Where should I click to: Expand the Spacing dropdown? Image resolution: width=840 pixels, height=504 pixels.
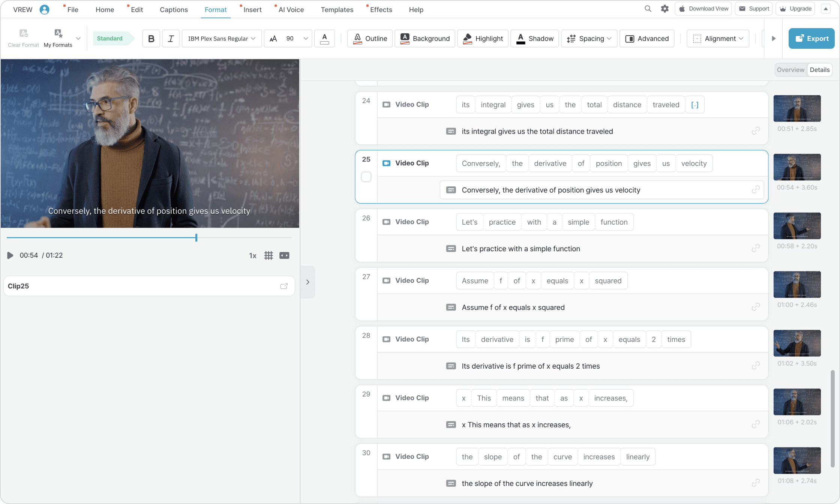coord(589,39)
